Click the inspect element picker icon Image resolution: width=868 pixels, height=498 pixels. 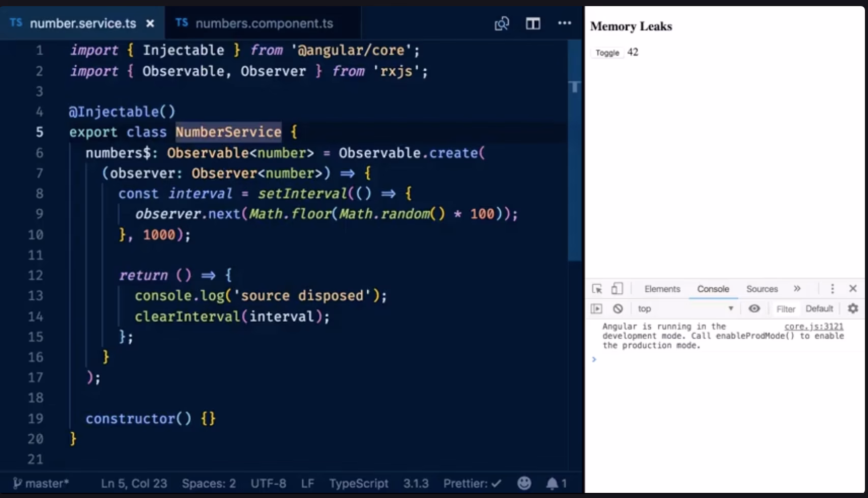597,289
